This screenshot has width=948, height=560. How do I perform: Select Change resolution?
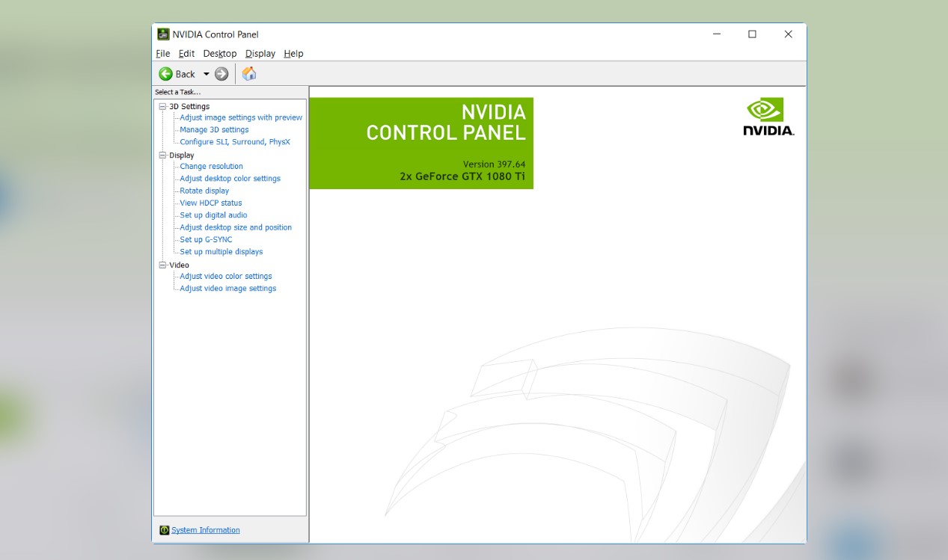[211, 167]
